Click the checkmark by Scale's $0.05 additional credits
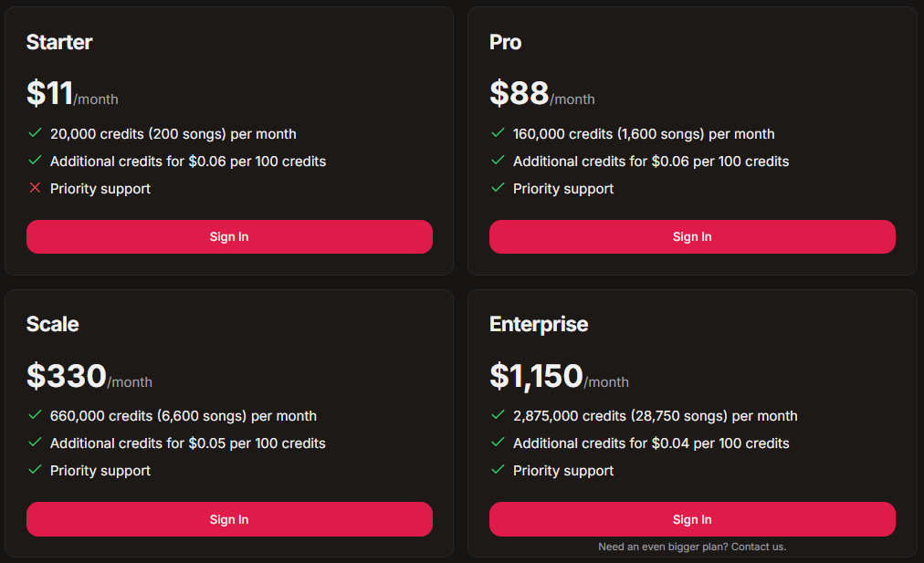This screenshot has width=924, height=563. click(x=35, y=443)
